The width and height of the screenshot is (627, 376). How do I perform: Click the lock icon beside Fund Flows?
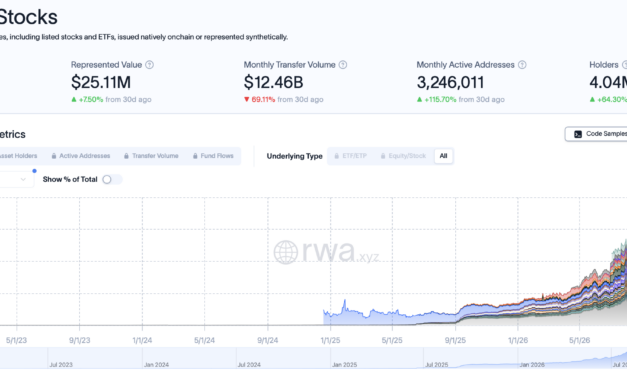coord(195,156)
